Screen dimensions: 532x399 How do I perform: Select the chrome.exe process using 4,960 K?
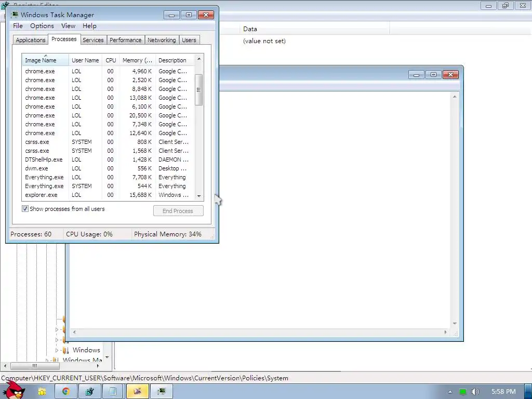[x=108, y=71]
